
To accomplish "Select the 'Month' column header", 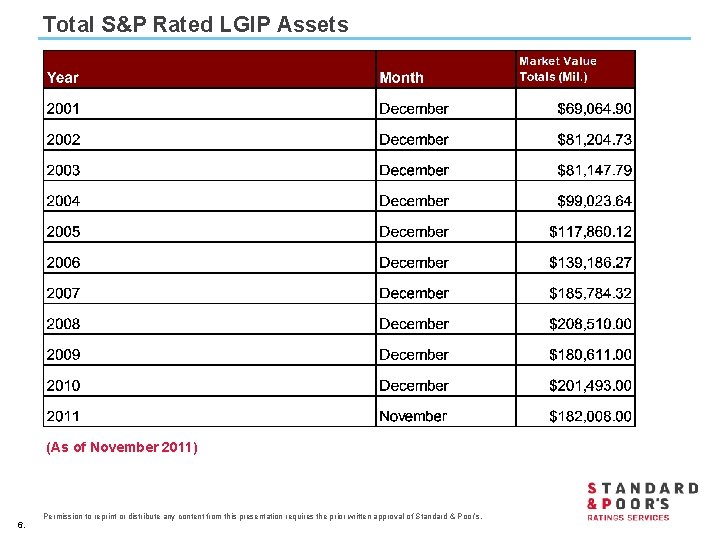I will coord(401,77).
